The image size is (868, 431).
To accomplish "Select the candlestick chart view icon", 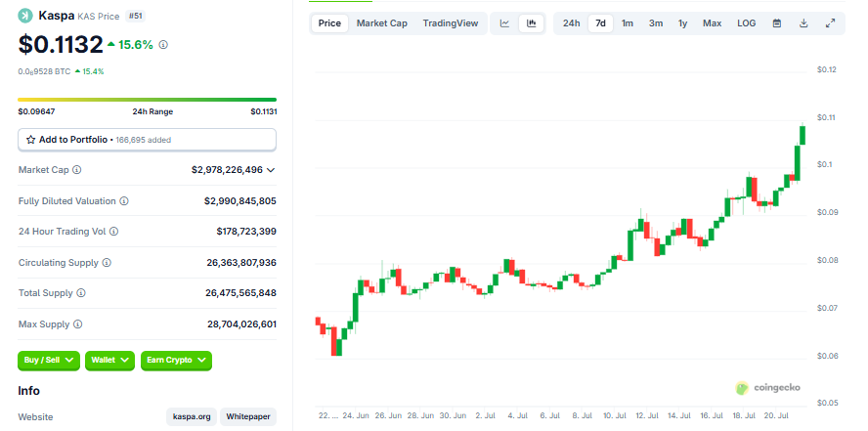I will point(531,23).
